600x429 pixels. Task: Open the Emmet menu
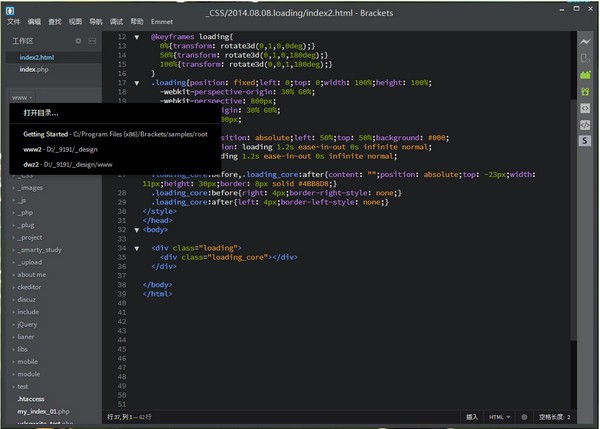click(163, 20)
